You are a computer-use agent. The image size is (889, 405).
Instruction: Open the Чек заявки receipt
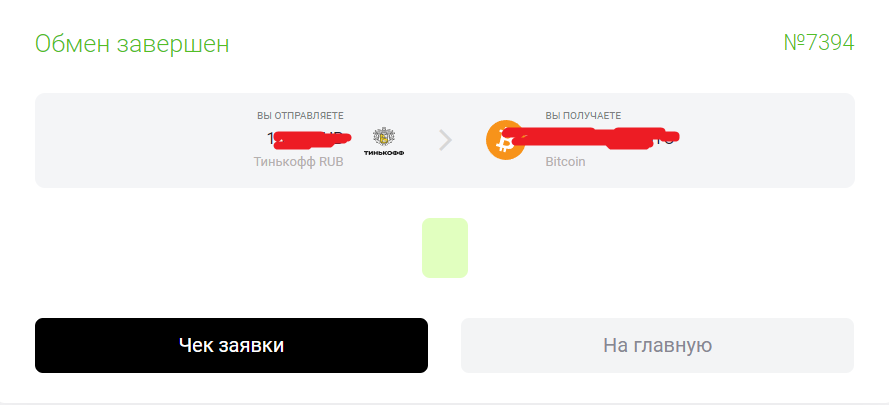coord(231,345)
